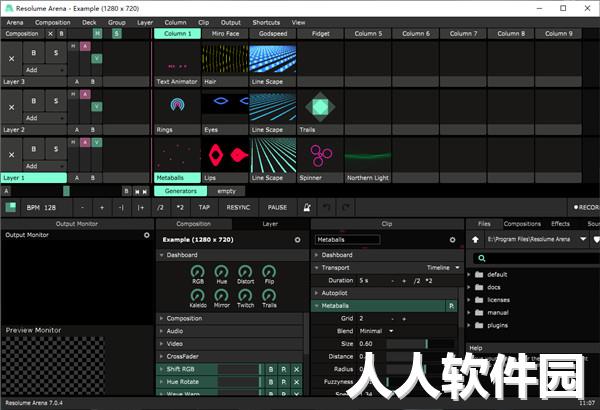Viewport: 600px width, 410px height.
Task: Click metronome icon next to PAUSE
Action: pyautogui.click(x=307, y=207)
